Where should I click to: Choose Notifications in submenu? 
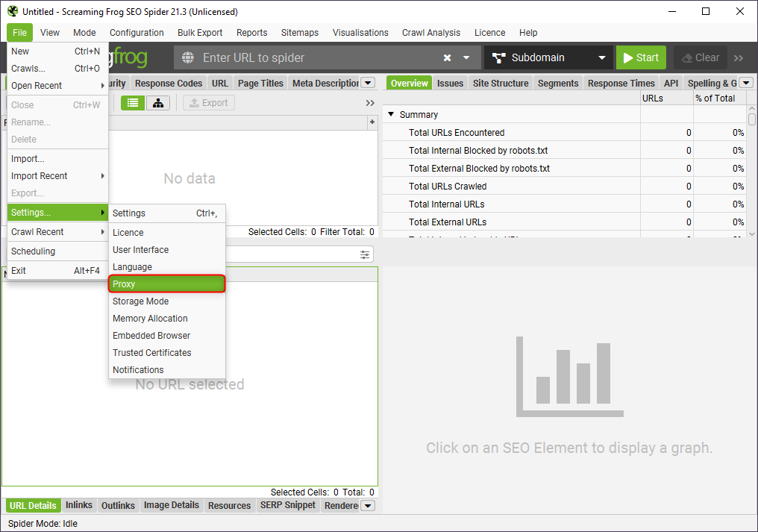pos(167,370)
